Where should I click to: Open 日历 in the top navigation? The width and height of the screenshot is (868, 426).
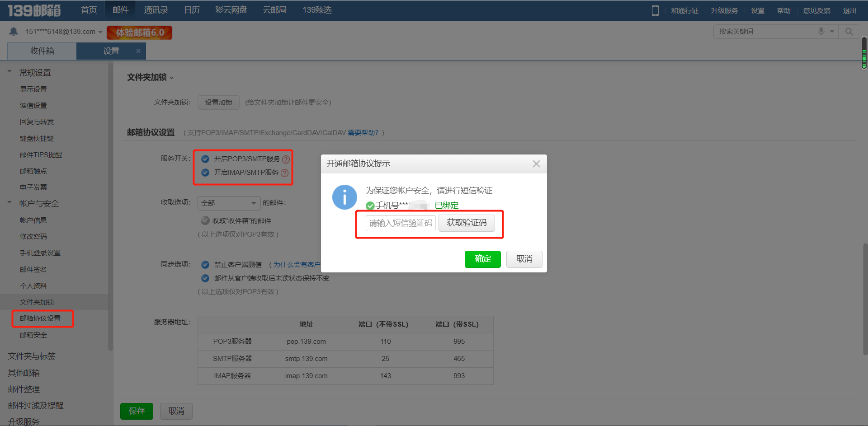(192, 10)
